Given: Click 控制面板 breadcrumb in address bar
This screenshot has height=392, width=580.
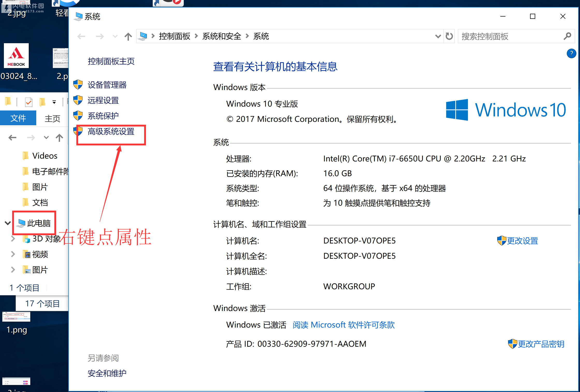Looking at the screenshot, I should (x=174, y=36).
